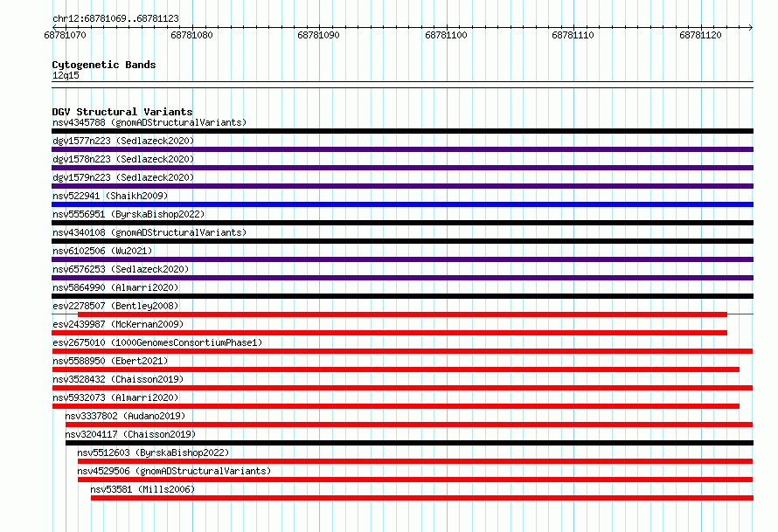Select the 12q15 band label
Screen dimensions: 778x532
click(66, 75)
